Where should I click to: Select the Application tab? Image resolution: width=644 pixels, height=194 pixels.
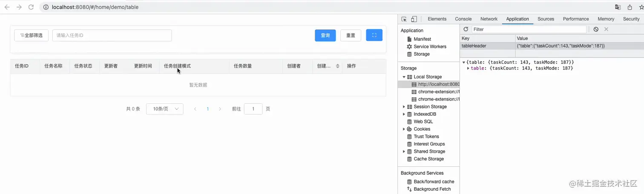point(517,19)
